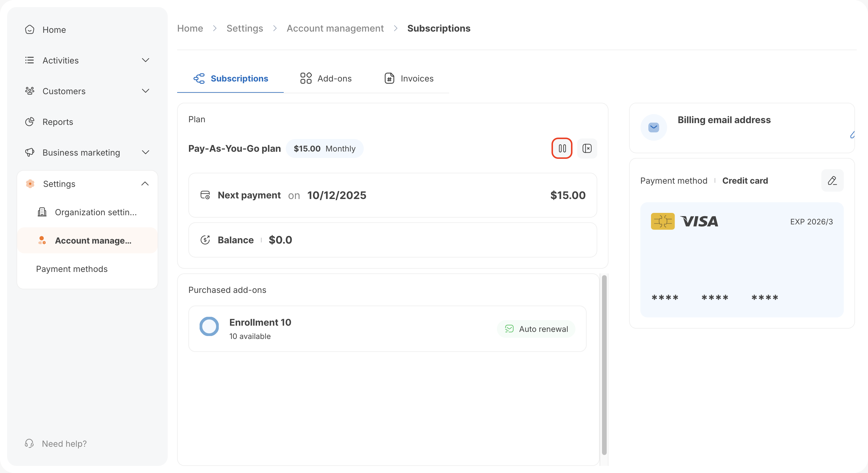
Task: Toggle the Auto renewal badge
Action: click(x=536, y=329)
